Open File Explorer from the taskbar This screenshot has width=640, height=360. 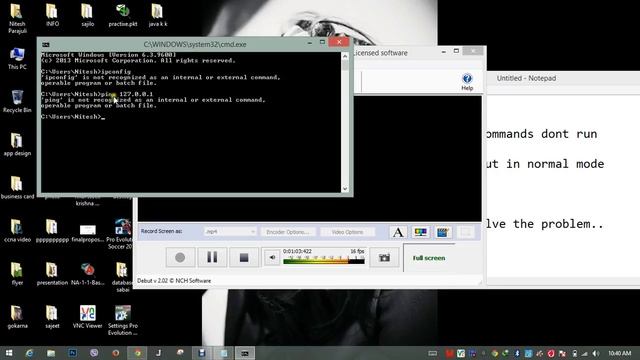point(51,353)
